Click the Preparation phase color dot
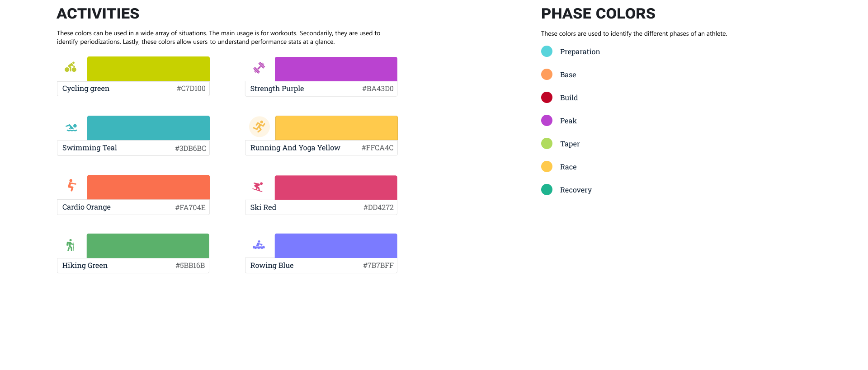This screenshot has height=370, width=868. click(x=547, y=52)
